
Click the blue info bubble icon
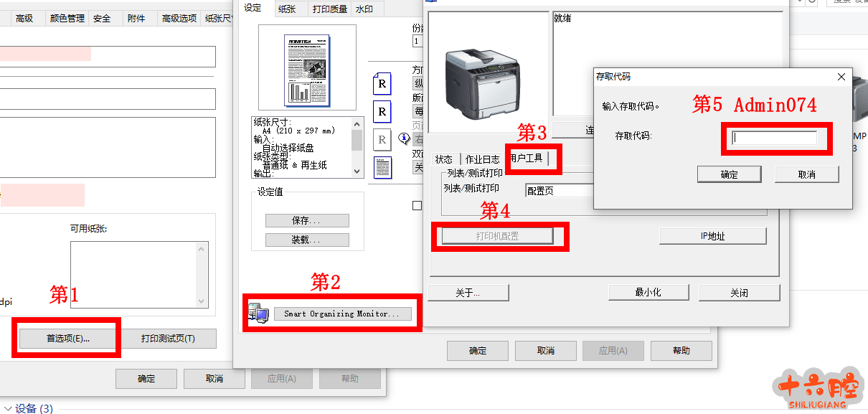[x=404, y=138]
